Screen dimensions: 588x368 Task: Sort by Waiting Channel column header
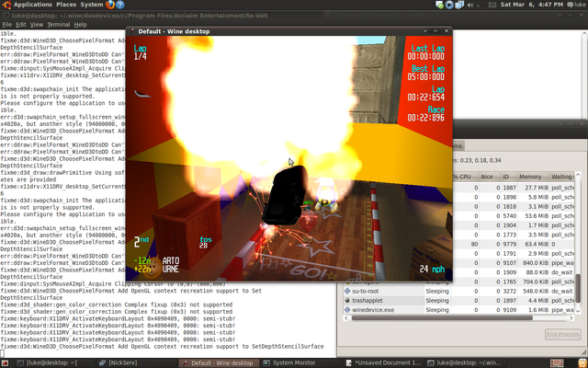coord(561,177)
